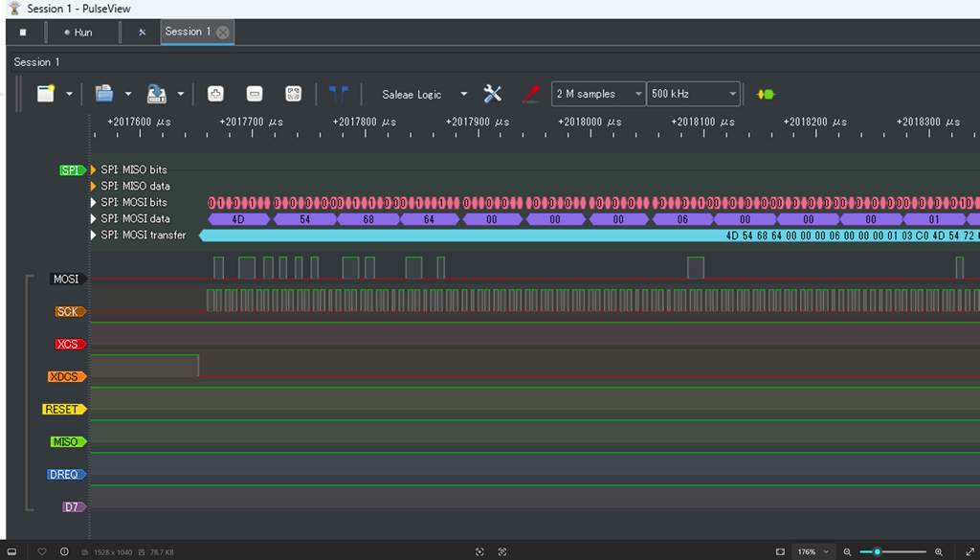
Task: Click the +2017600 µs ruler mark
Action: point(139,122)
